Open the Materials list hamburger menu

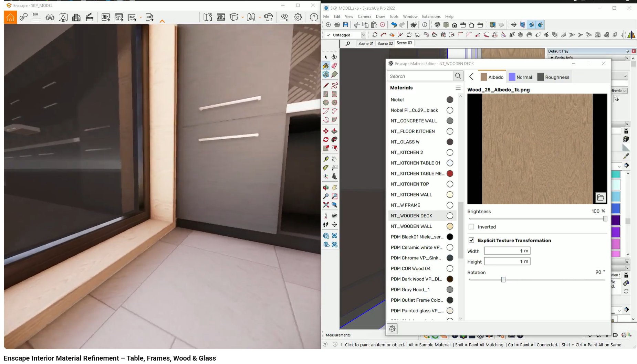(458, 88)
